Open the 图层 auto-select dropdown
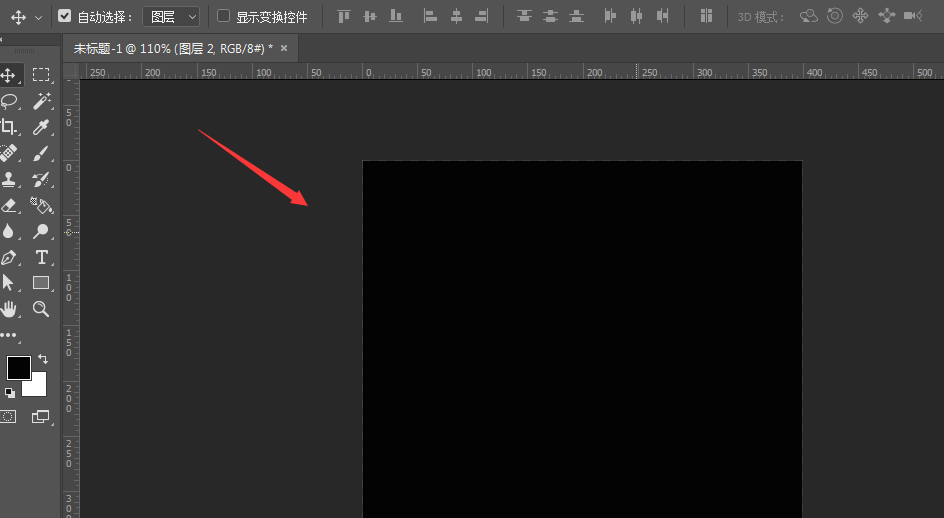Screen dimensions: 944x518 click(x=171, y=16)
